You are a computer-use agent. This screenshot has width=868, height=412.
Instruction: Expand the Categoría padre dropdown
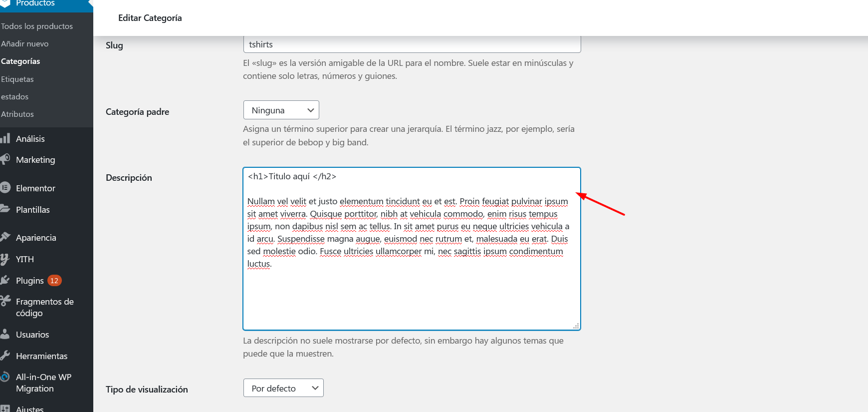tap(281, 110)
